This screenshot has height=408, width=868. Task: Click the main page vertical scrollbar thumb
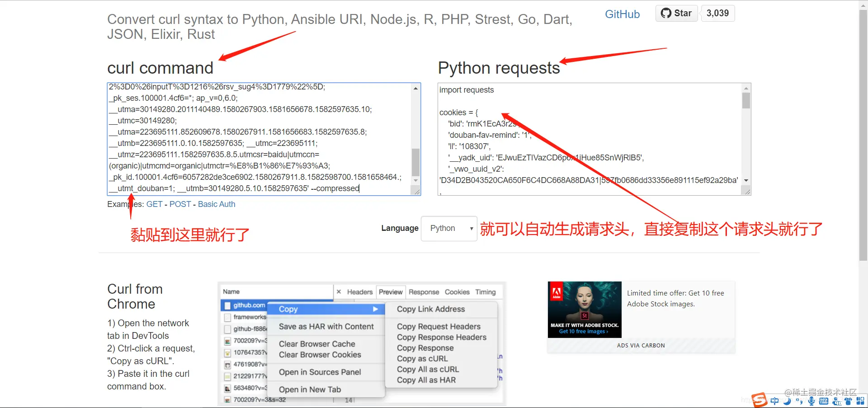click(x=863, y=136)
